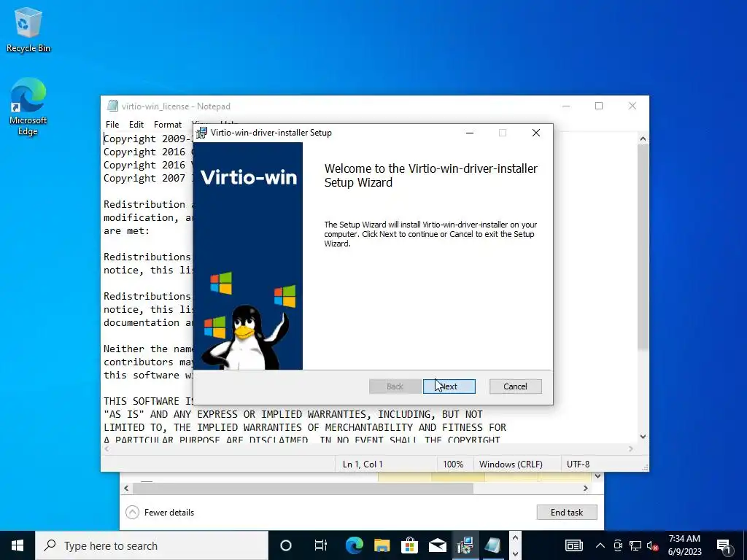Open File Explorer from the taskbar
Screen dimensions: 747x560
coord(382,545)
